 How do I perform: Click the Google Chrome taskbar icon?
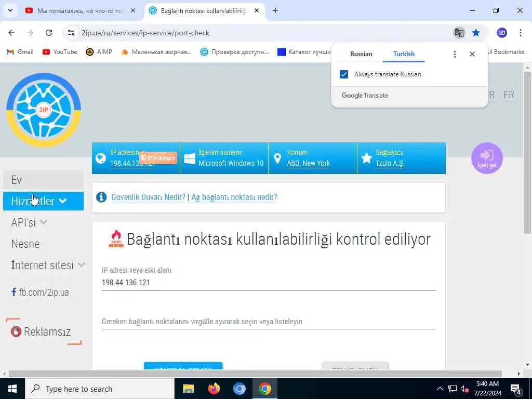point(264,389)
